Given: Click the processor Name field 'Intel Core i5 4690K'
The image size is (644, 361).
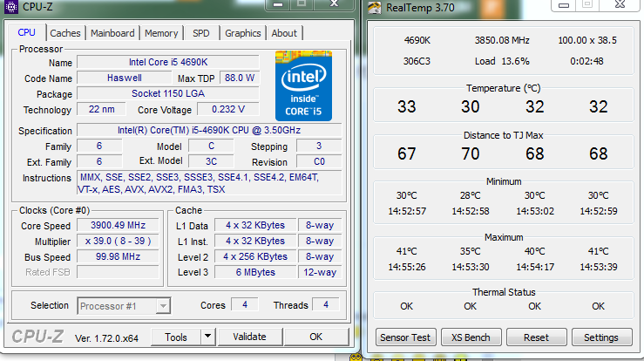Looking at the screenshot, I should coord(168,62).
